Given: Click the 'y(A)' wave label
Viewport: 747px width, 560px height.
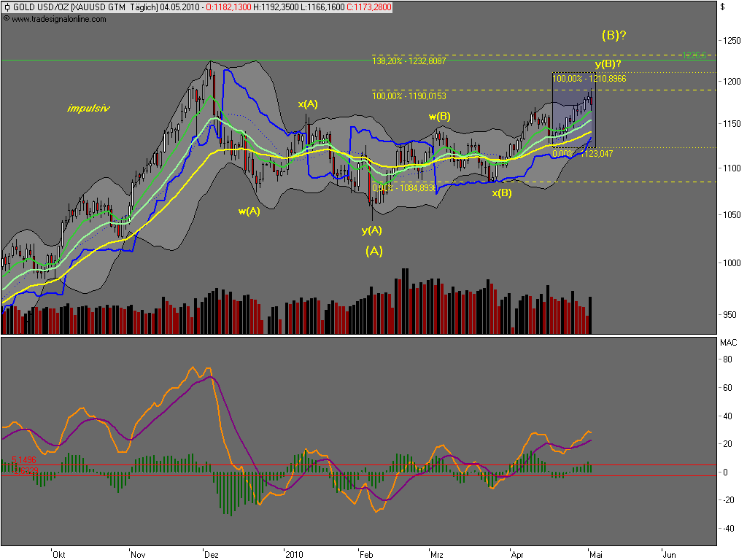Looking at the screenshot, I should tap(371, 230).
